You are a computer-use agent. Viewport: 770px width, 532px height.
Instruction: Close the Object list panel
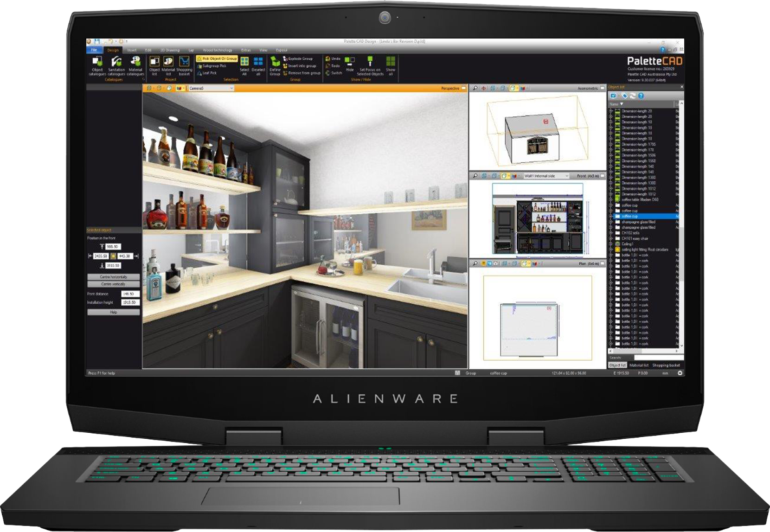[x=681, y=87]
